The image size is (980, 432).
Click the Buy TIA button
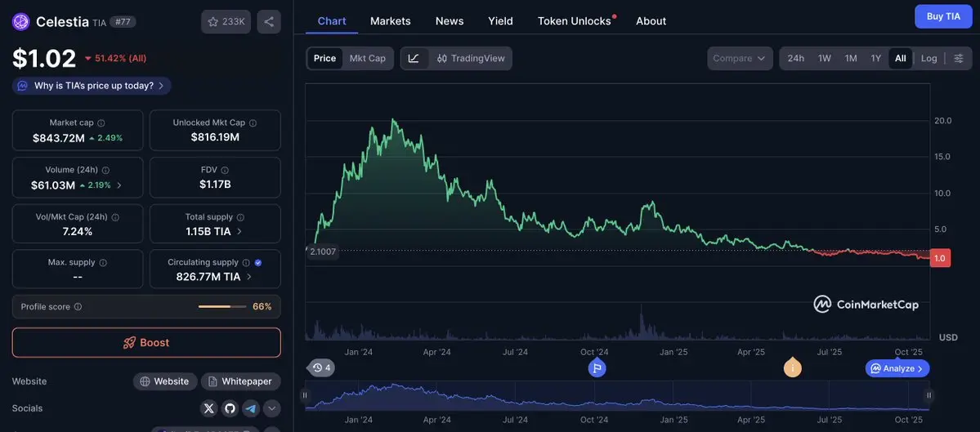[x=943, y=17]
